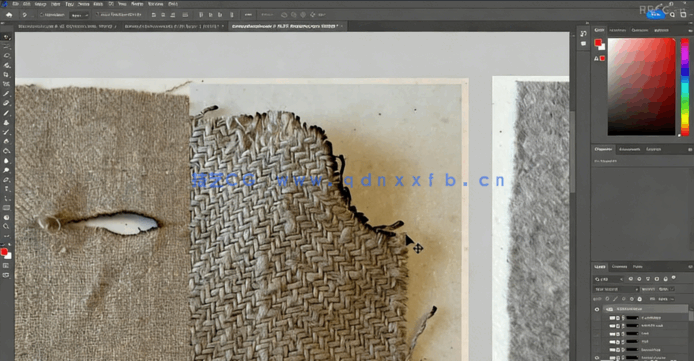Image resolution: width=694 pixels, height=361 pixels.
Task: Open the Auto-Select Layer dropdown
Action: (80, 15)
